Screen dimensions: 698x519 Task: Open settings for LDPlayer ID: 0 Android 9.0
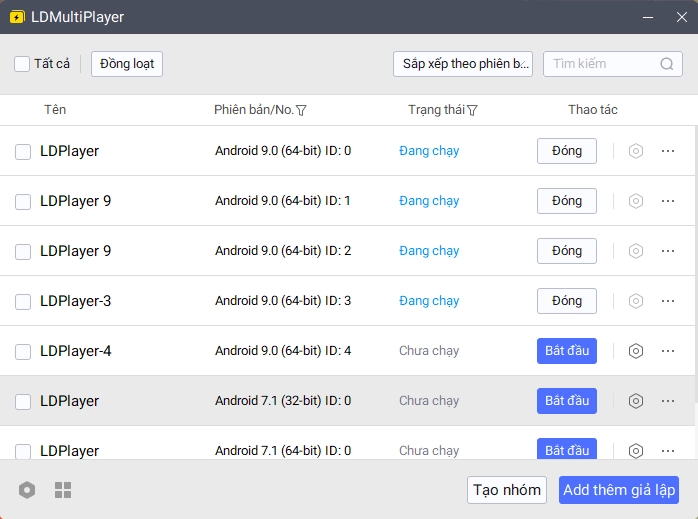coord(636,151)
